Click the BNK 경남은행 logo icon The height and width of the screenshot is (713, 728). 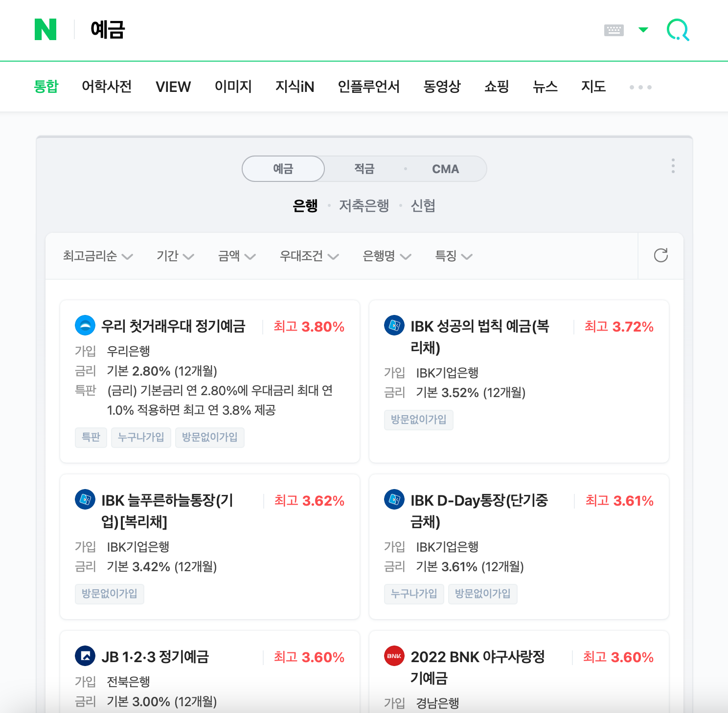[394, 656]
